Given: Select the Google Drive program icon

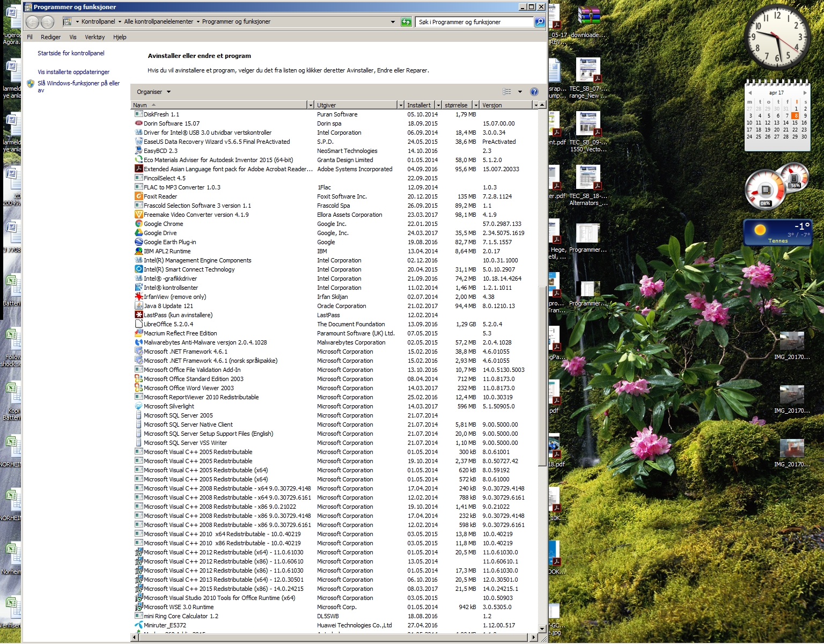Looking at the screenshot, I should (x=139, y=233).
